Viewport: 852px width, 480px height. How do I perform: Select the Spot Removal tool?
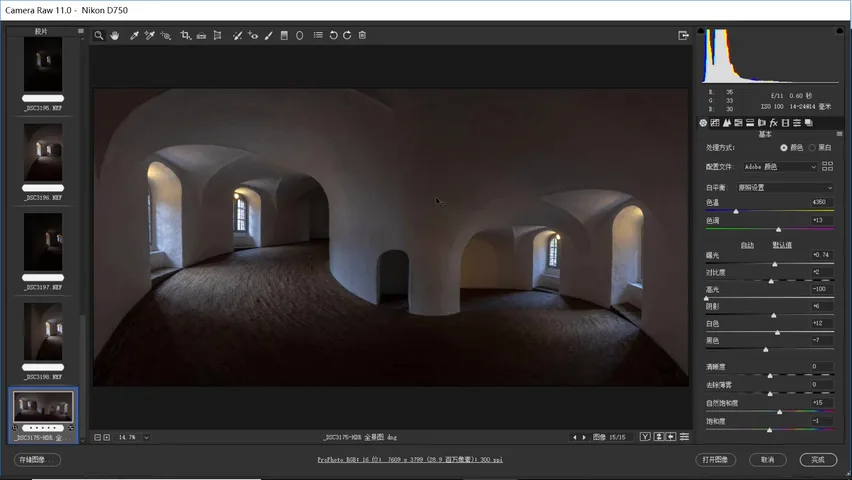click(237, 35)
